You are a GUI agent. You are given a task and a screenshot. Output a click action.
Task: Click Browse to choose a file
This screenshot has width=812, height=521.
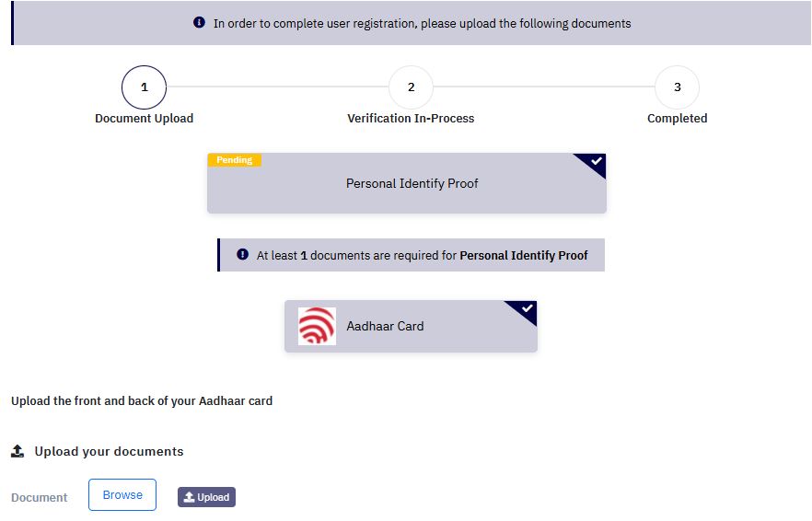point(122,495)
